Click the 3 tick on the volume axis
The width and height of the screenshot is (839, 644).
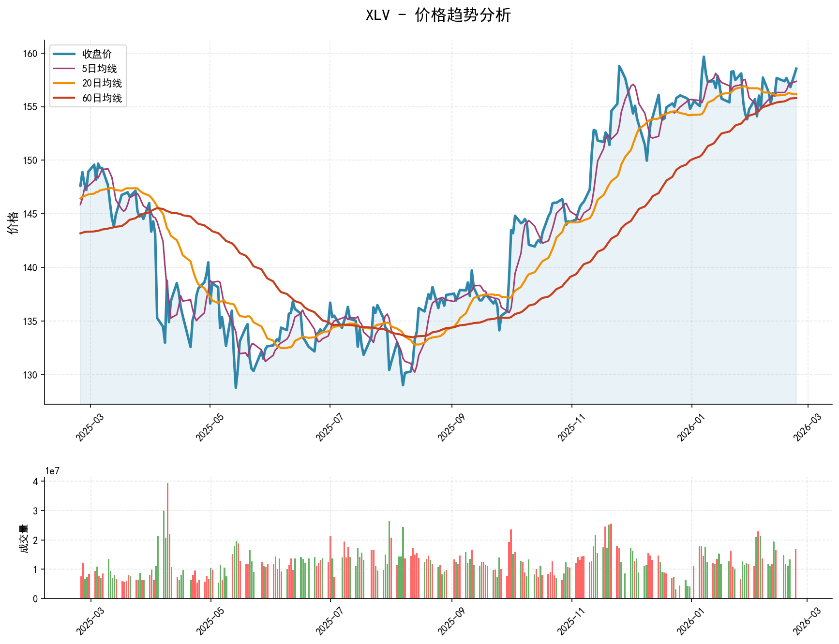35,511
